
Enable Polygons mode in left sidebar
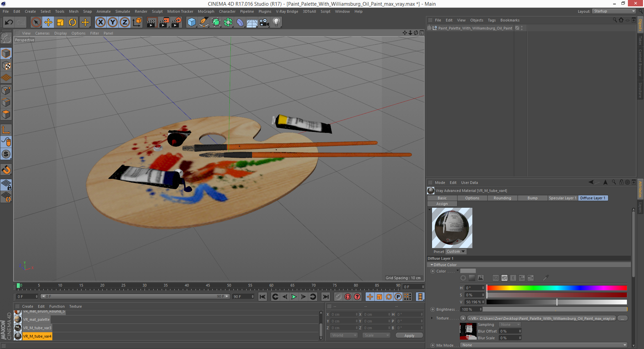pyautogui.click(x=6, y=114)
